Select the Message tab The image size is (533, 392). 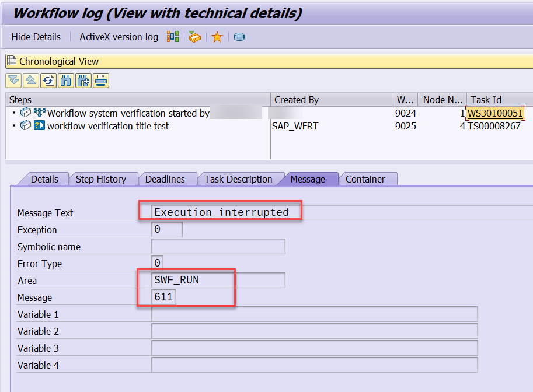coord(308,179)
